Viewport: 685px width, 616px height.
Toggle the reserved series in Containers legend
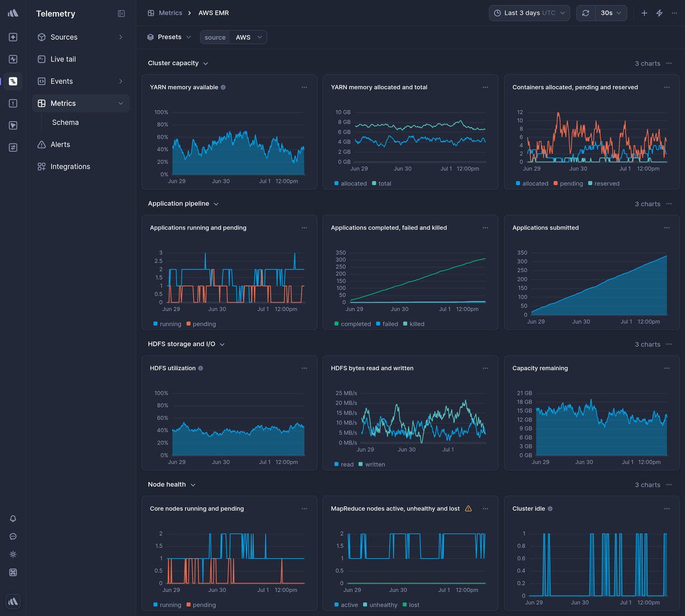[604, 184]
